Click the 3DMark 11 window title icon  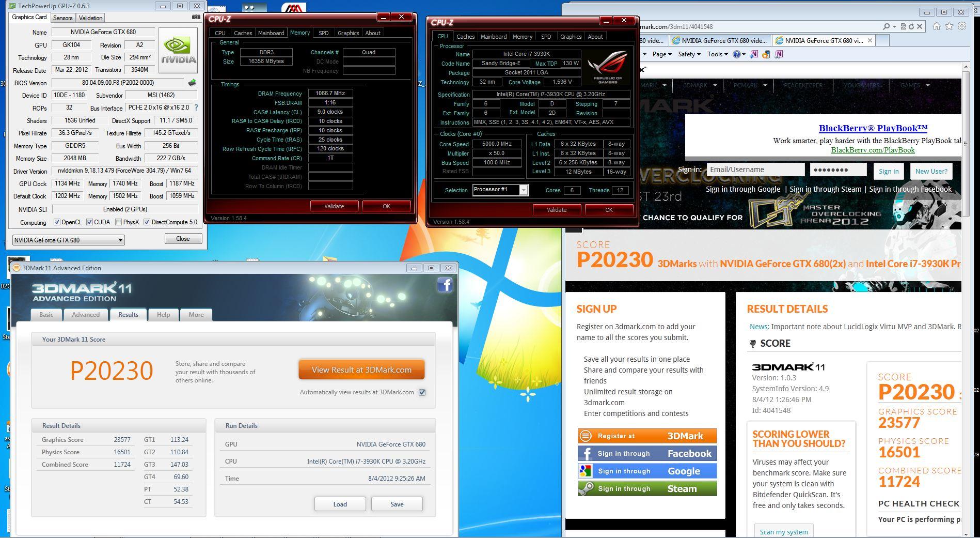[x=17, y=268]
